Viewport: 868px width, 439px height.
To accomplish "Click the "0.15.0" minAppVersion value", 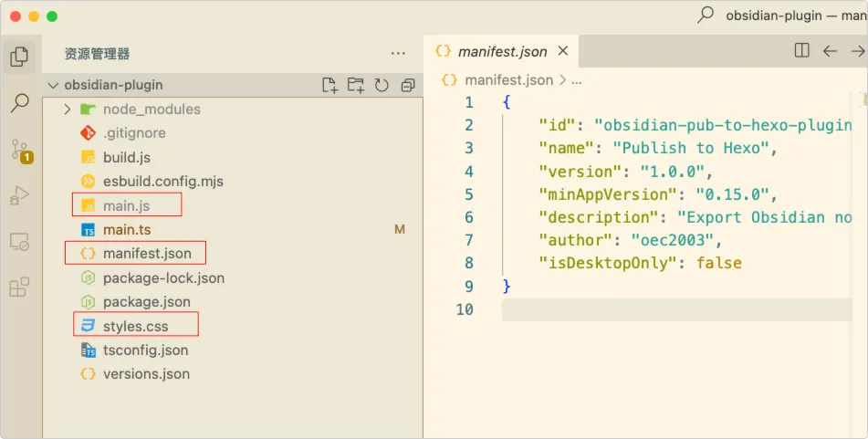I will (732, 194).
